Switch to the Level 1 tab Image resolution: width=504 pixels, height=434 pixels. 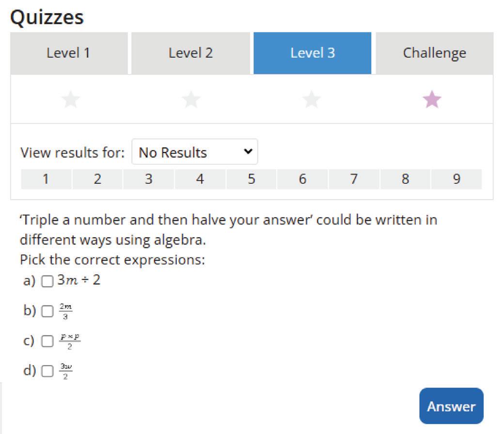(68, 53)
